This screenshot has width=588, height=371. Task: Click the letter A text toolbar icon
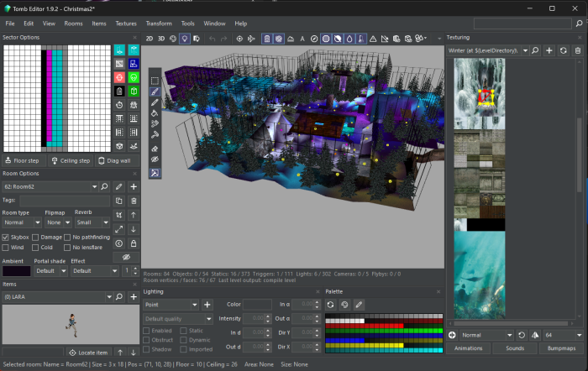click(302, 39)
